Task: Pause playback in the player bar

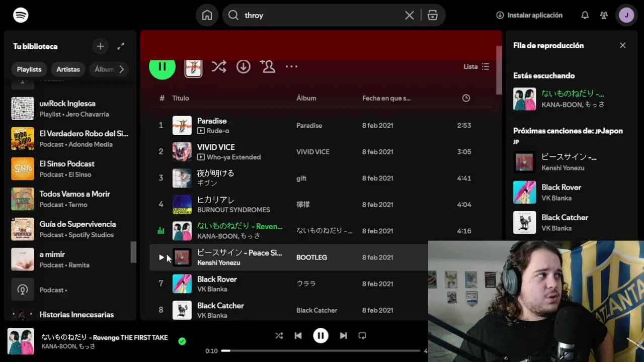Action: [x=320, y=335]
